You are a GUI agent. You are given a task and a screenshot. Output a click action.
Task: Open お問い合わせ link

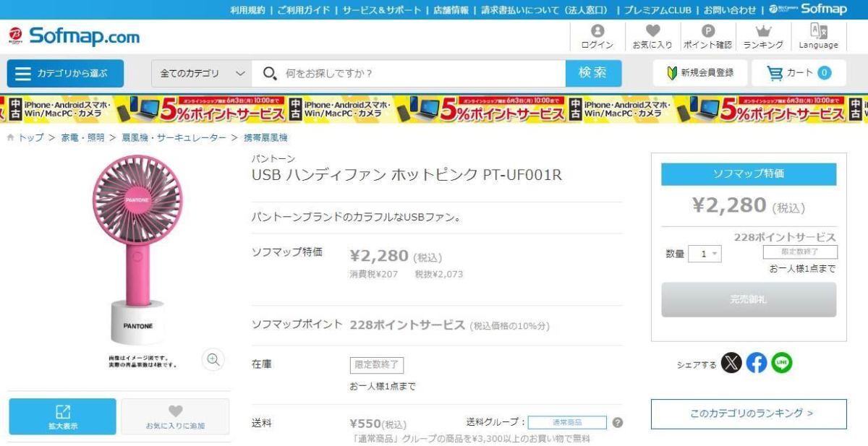[x=730, y=9]
